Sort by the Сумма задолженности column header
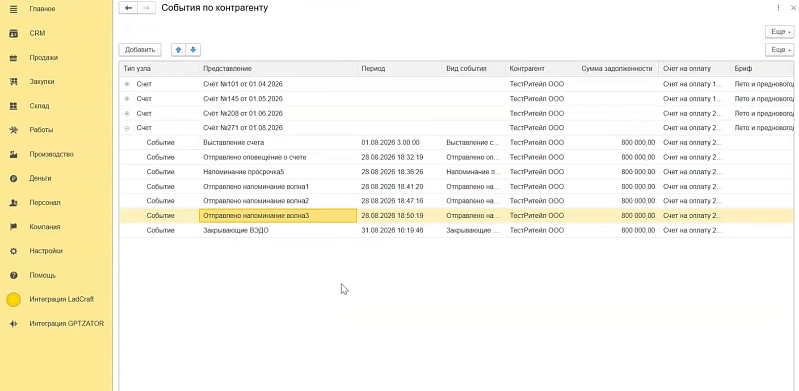Viewport: 799px width, 391px height. click(x=617, y=68)
